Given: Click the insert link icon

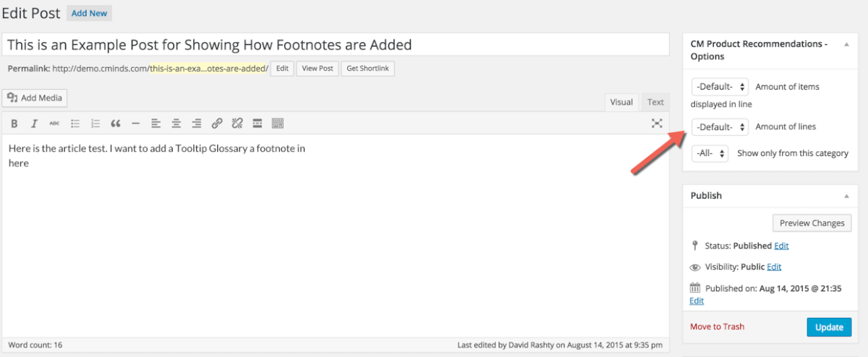Looking at the screenshot, I should (x=216, y=124).
